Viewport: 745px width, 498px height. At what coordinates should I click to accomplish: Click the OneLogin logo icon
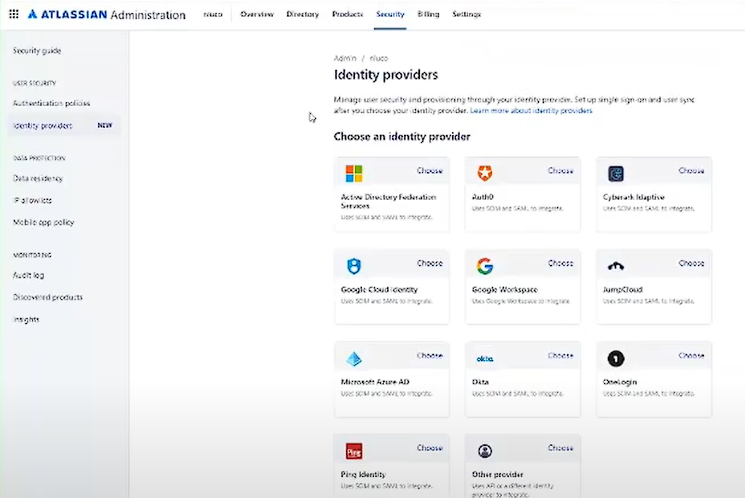tap(616, 359)
